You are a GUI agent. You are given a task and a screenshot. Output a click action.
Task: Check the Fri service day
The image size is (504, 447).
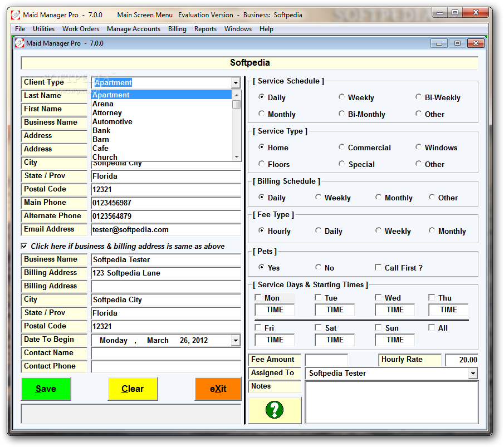(258, 327)
